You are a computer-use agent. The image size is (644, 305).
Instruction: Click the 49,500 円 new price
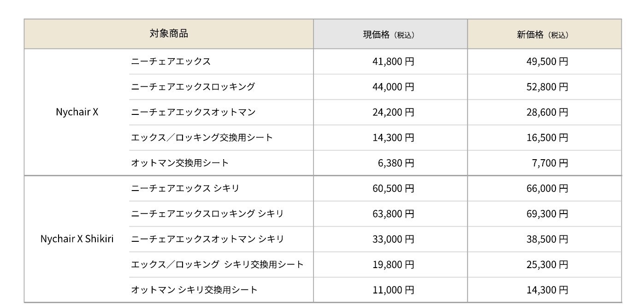coord(547,61)
